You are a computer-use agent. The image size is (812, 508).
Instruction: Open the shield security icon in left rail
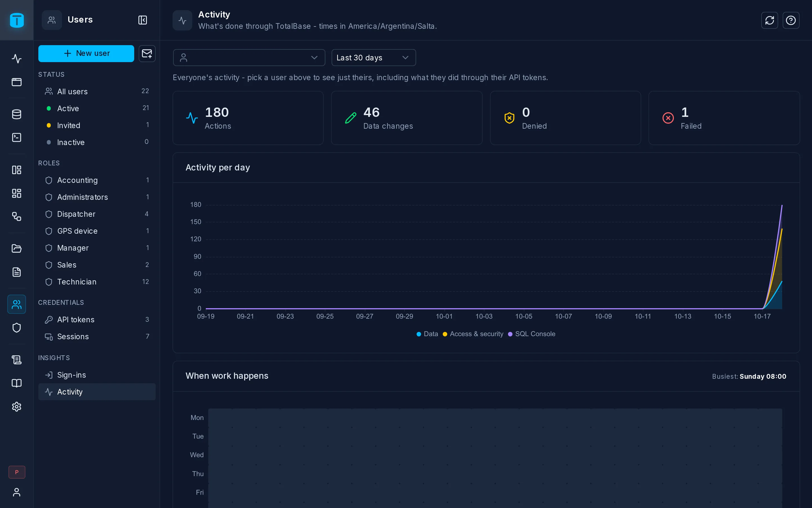(16, 328)
